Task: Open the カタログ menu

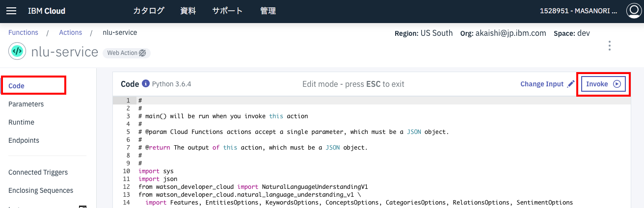Action: 149,11
